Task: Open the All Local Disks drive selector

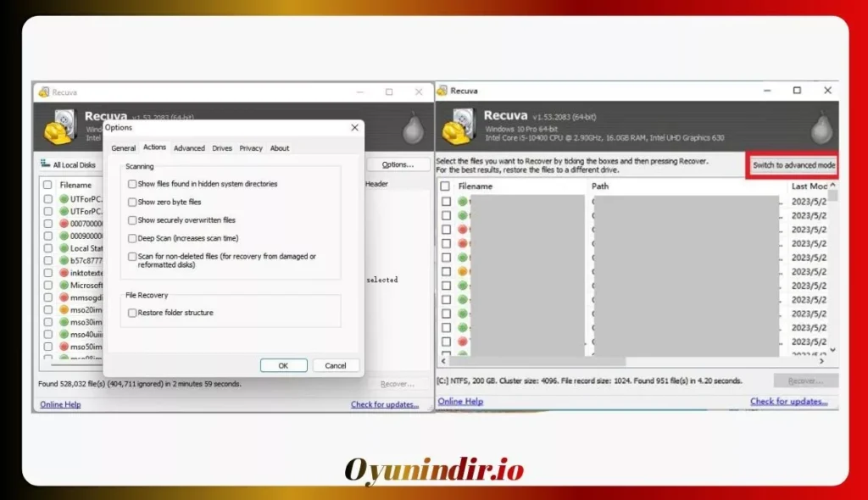Action: pos(70,164)
